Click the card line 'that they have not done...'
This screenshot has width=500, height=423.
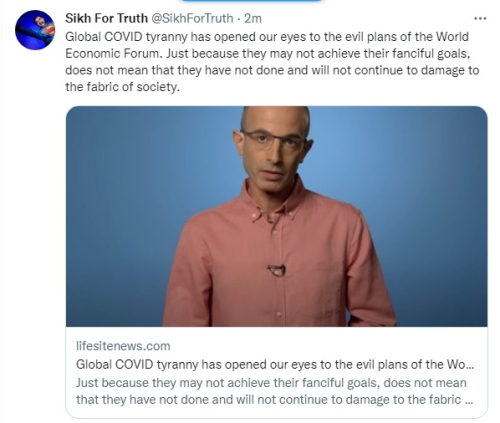coord(275,399)
